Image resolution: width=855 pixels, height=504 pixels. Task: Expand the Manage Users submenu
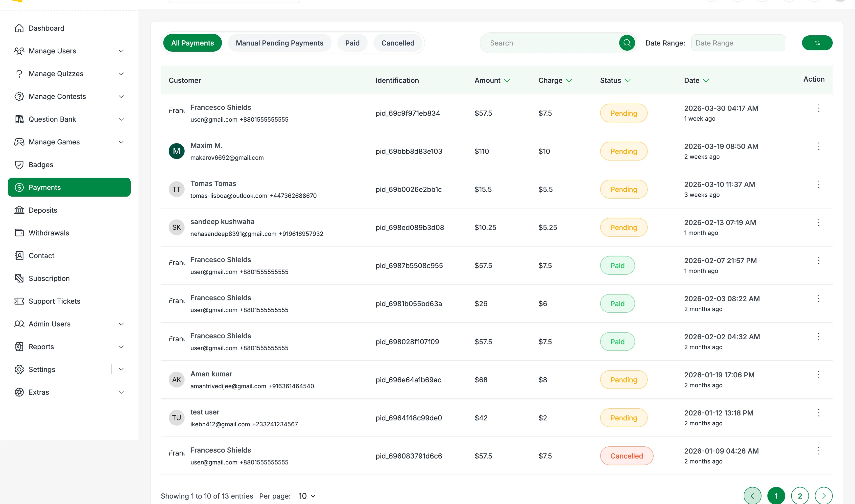pyautogui.click(x=121, y=51)
